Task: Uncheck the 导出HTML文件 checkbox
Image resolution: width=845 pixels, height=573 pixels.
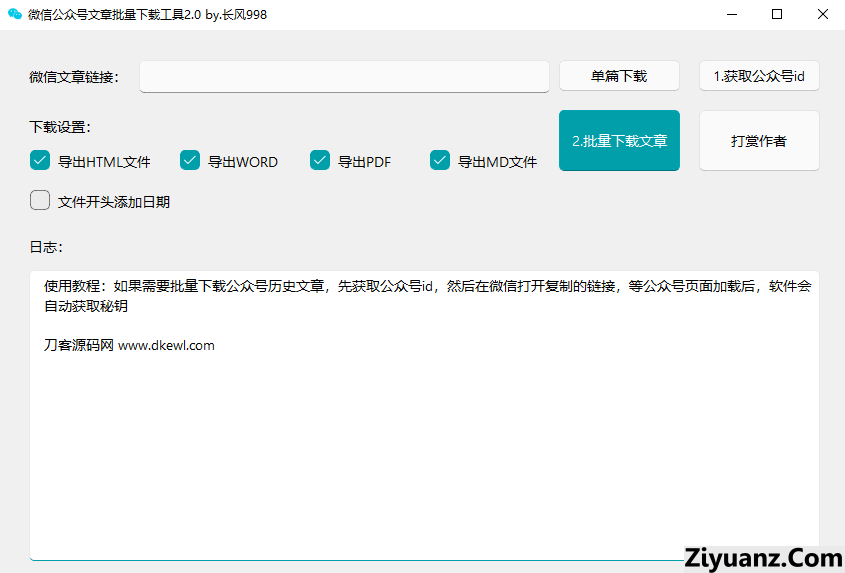Action: tap(40, 160)
